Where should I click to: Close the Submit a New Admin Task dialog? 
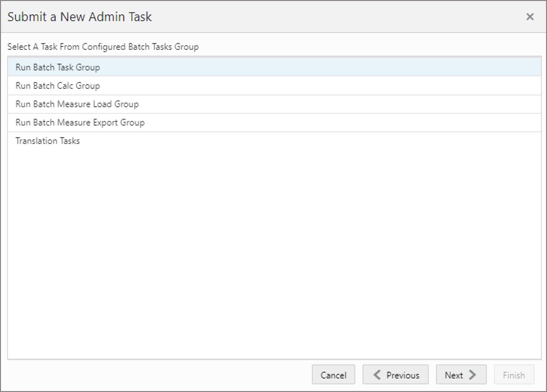coord(530,16)
